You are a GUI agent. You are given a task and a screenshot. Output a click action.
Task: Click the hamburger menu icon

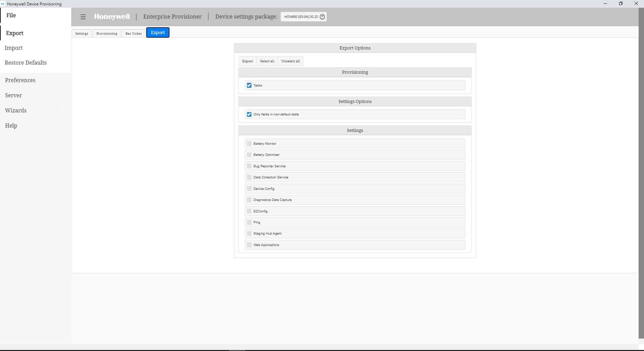tap(83, 17)
